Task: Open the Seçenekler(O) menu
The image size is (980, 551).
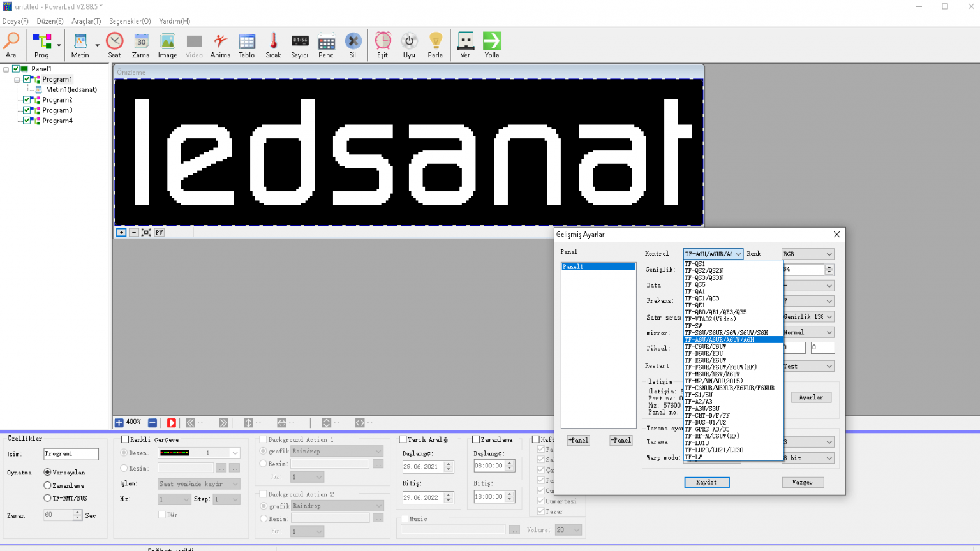Action: pyautogui.click(x=130, y=21)
